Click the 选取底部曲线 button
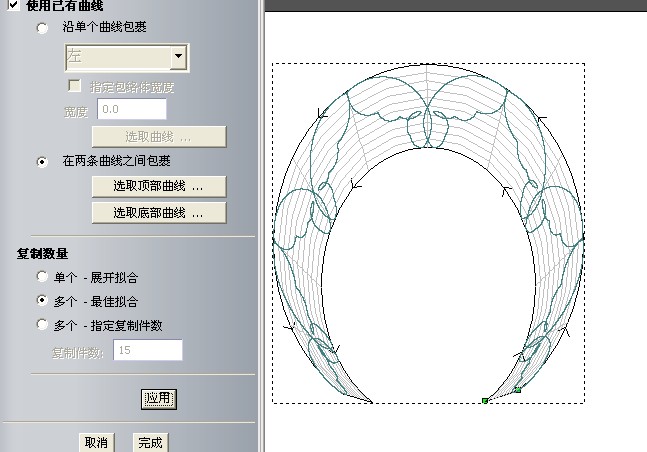 point(159,213)
